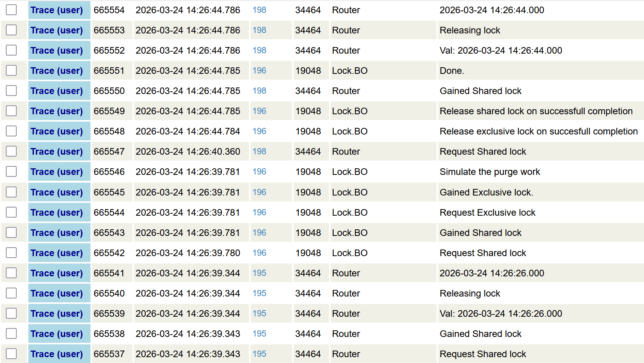Click Trace (user) on row 665548

[57, 131]
